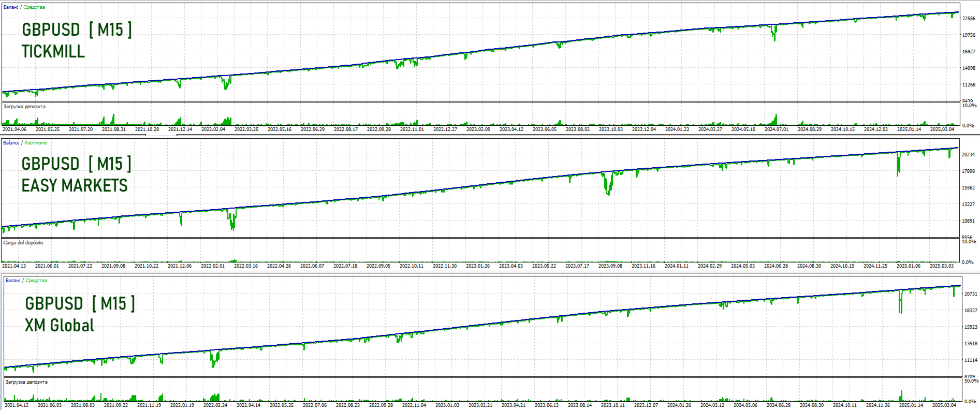Click blue 'Баланс' legend in TICKMILL chart
Image resolution: width=980 pixels, height=410 pixels.
point(11,7)
